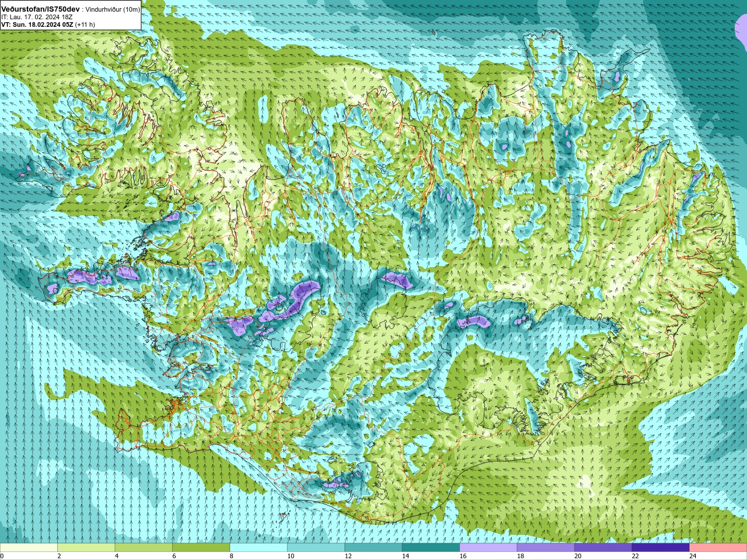The width and height of the screenshot is (747, 560).
Task: Select the light green 2–4 legend swatch
Action: (86, 548)
